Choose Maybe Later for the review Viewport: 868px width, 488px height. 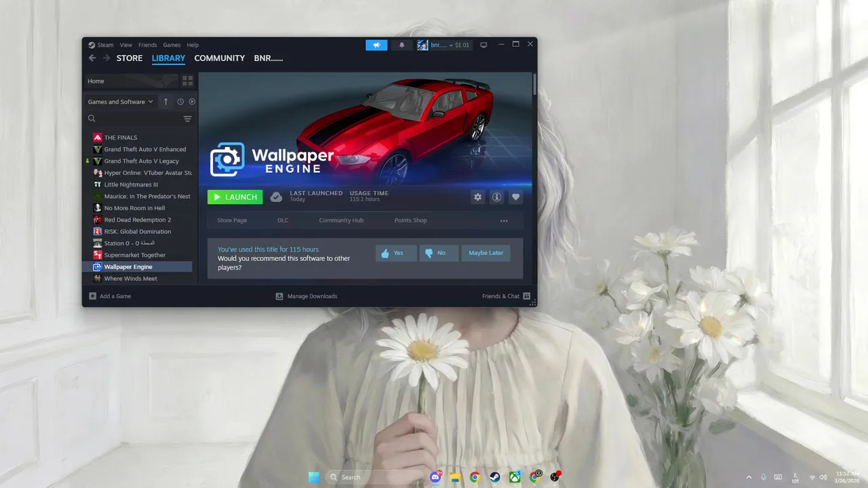click(486, 253)
